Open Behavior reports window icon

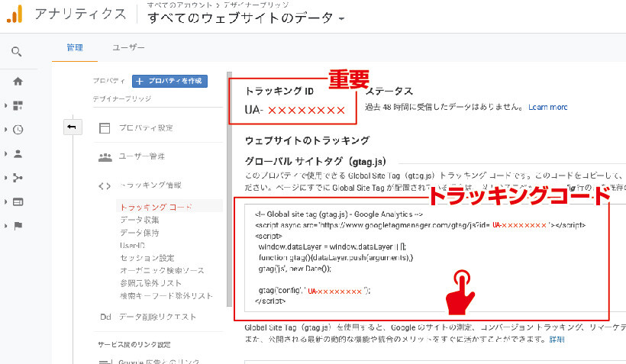18,202
